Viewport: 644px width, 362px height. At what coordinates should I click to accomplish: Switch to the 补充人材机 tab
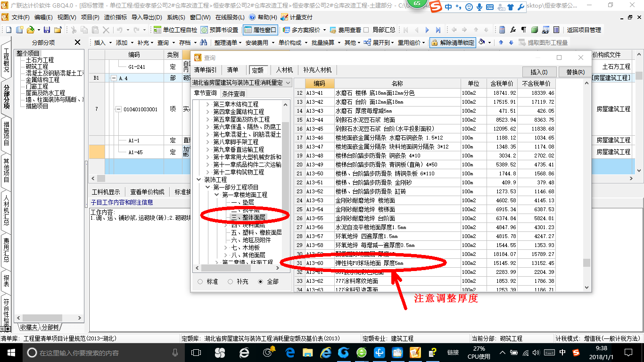click(317, 70)
